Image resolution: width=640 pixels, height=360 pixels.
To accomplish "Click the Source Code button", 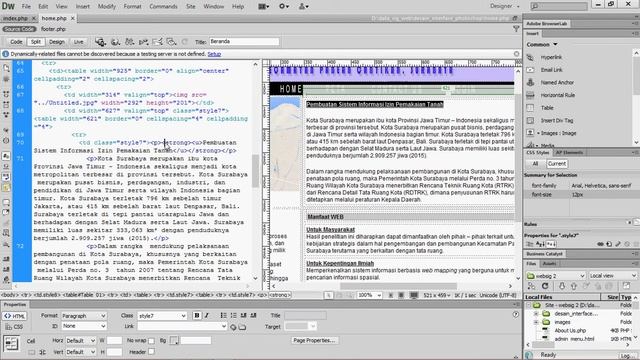I will [x=19, y=29].
